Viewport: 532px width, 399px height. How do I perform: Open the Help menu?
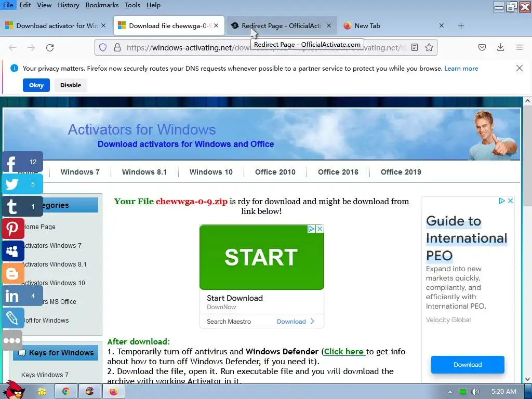[153, 5]
